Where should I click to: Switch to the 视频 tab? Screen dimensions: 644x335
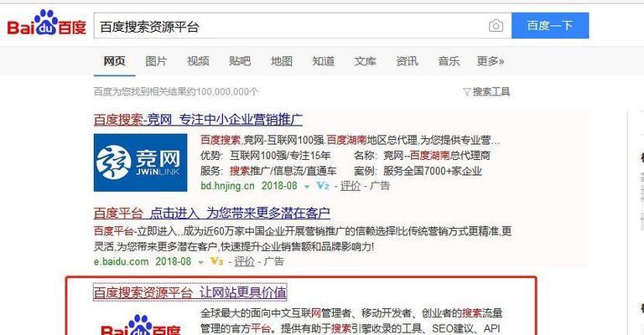[198, 61]
